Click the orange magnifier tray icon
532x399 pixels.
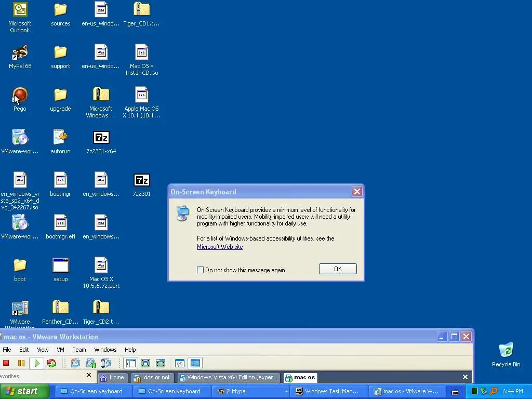pyautogui.click(x=494, y=391)
